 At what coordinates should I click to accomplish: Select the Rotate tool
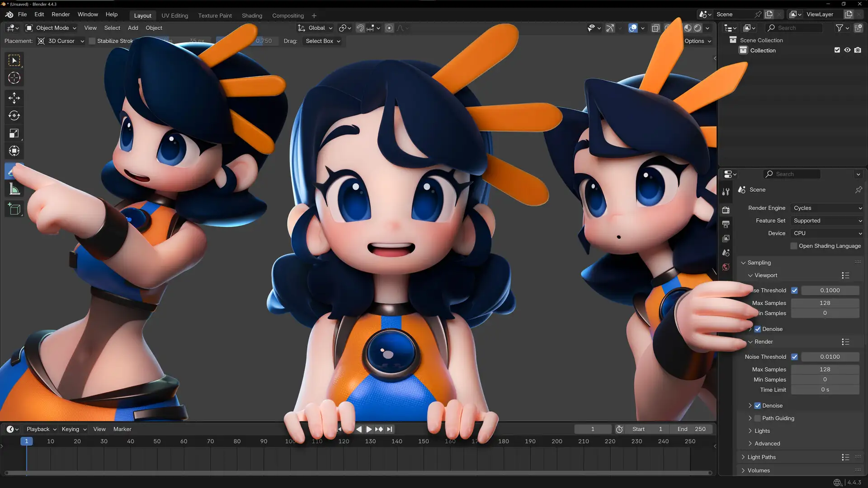click(x=14, y=115)
